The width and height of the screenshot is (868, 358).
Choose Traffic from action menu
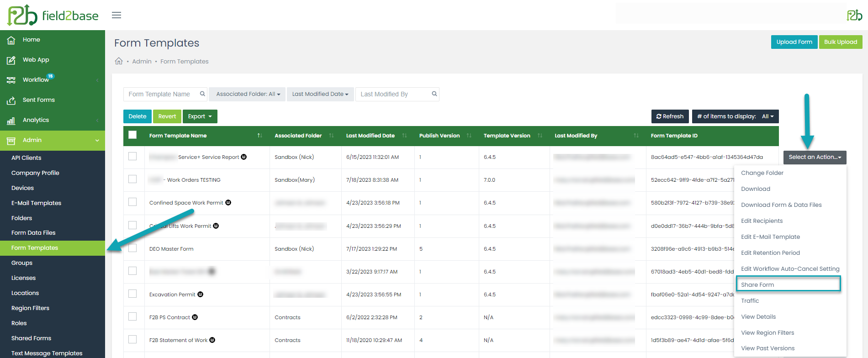[x=750, y=301]
